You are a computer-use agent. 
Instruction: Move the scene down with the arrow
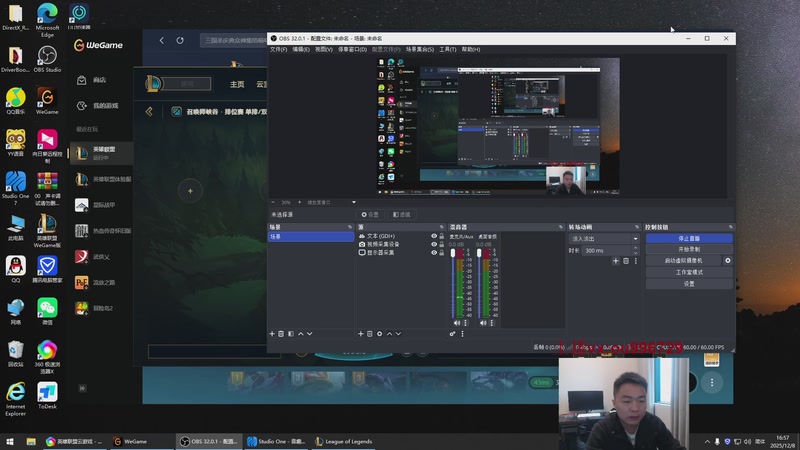(x=310, y=334)
